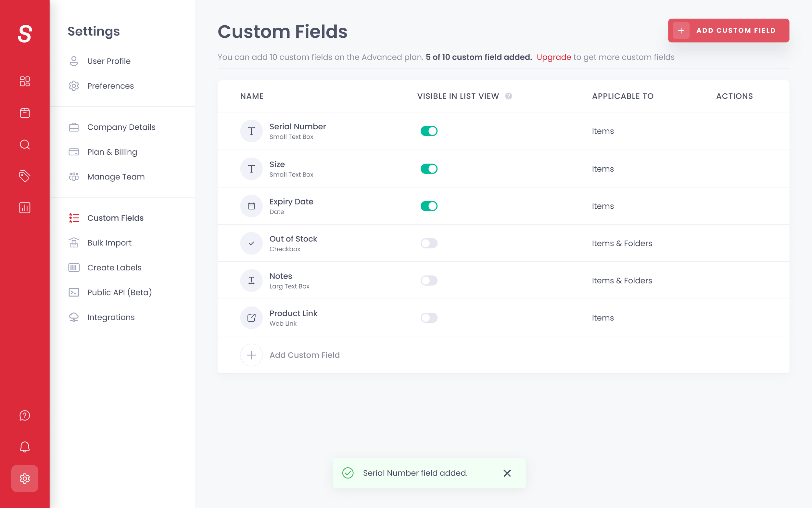Screen dimensions: 812x508
Task: Click the notifications bell icon
Action: coord(25,447)
